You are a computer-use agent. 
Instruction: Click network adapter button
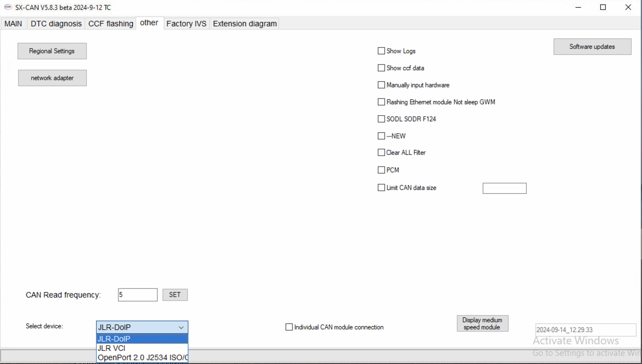(x=52, y=78)
